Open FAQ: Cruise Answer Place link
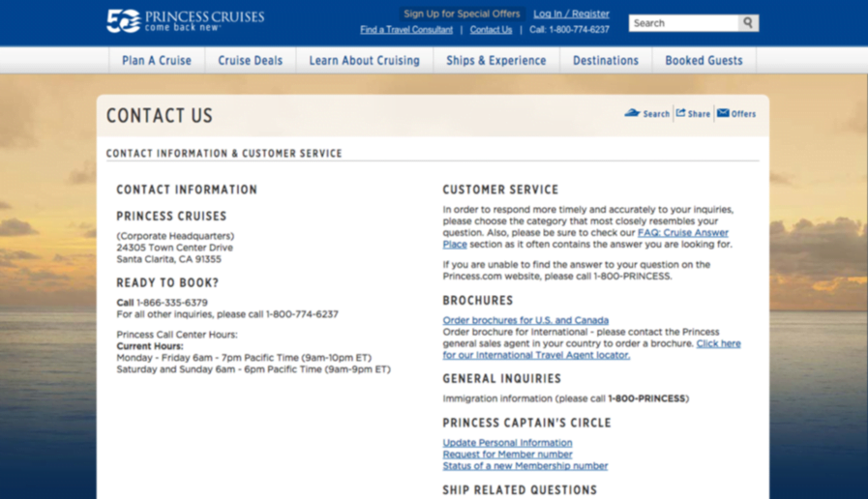868x499 pixels. 682,233
